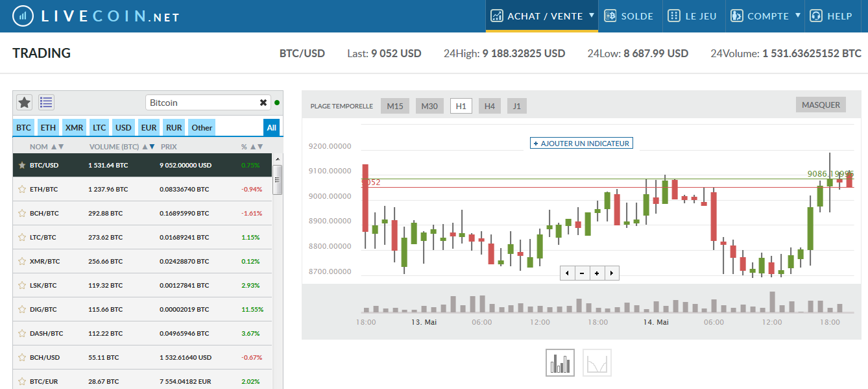Screen dimensions: 868x389
Task: Open the Achat / Vente dropdown arrow
Action: (592, 14)
